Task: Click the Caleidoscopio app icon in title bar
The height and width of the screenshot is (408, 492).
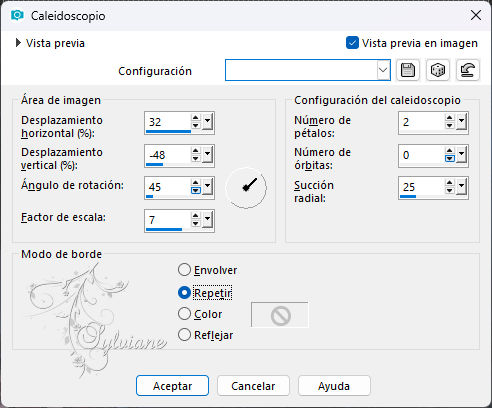Action: 17,15
